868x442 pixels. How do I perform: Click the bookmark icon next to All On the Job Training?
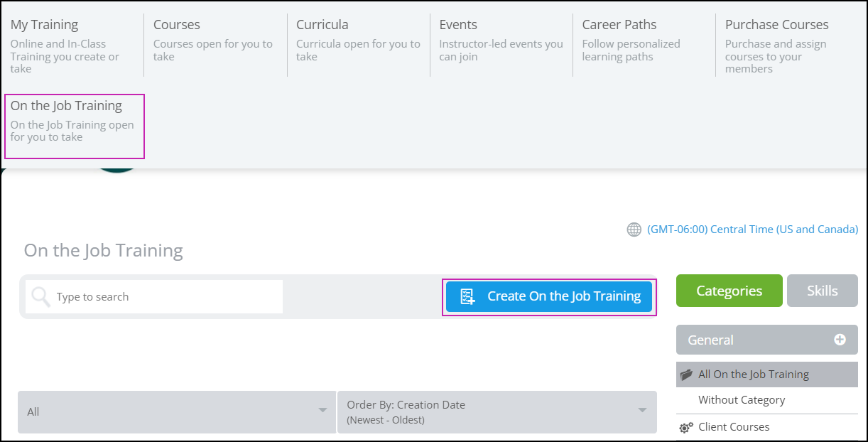pyautogui.click(x=686, y=374)
